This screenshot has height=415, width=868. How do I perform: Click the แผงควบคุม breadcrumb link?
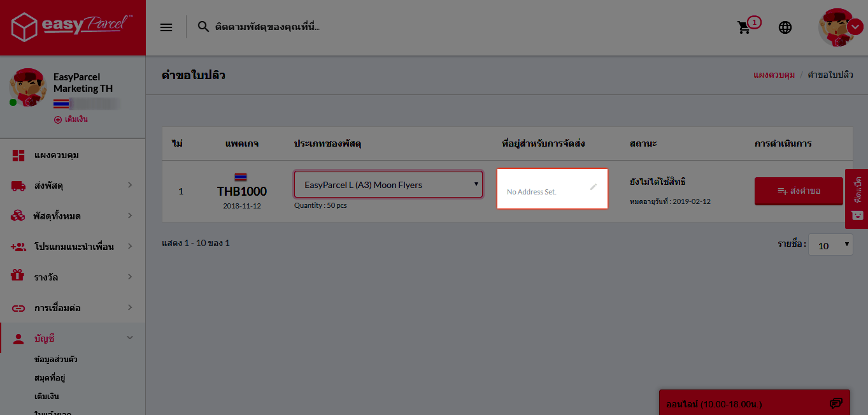[774, 75]
